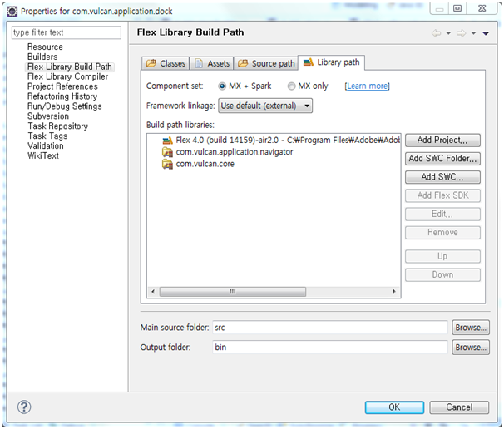Click the Eclipse icon in title bar

pyautogui.click(x=12, y=12)
